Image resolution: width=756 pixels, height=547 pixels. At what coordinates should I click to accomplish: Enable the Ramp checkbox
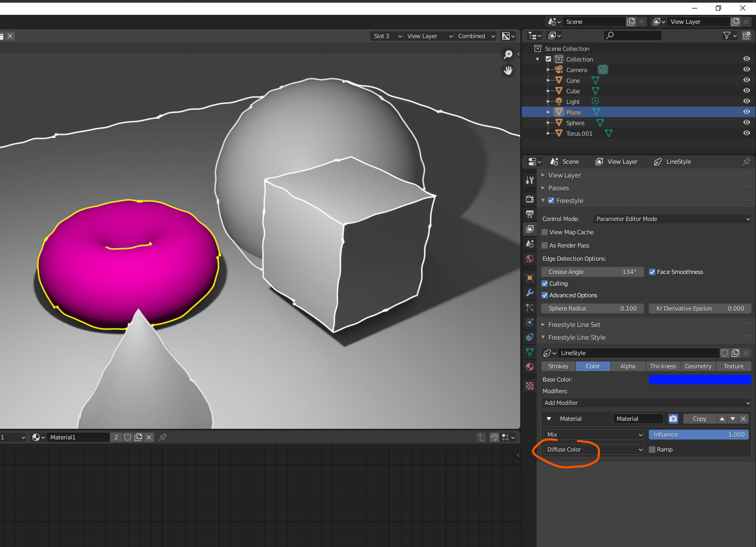652,449
